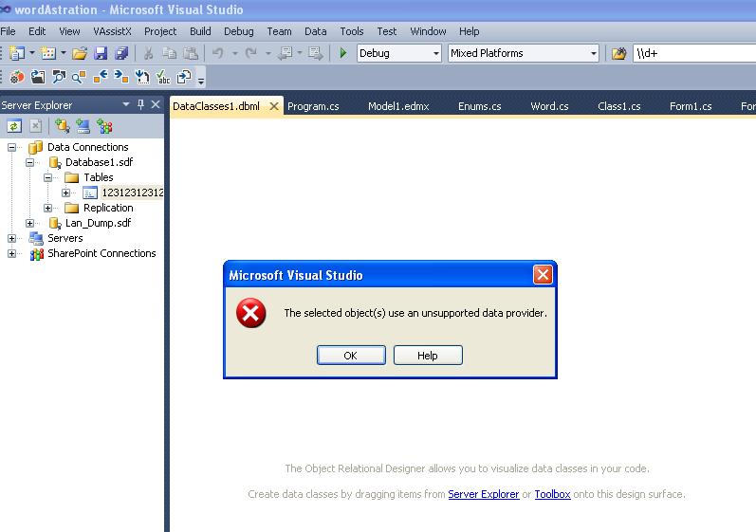Click the Save floppy disk icon
The image size is (756, 532).
coord(101,53)
